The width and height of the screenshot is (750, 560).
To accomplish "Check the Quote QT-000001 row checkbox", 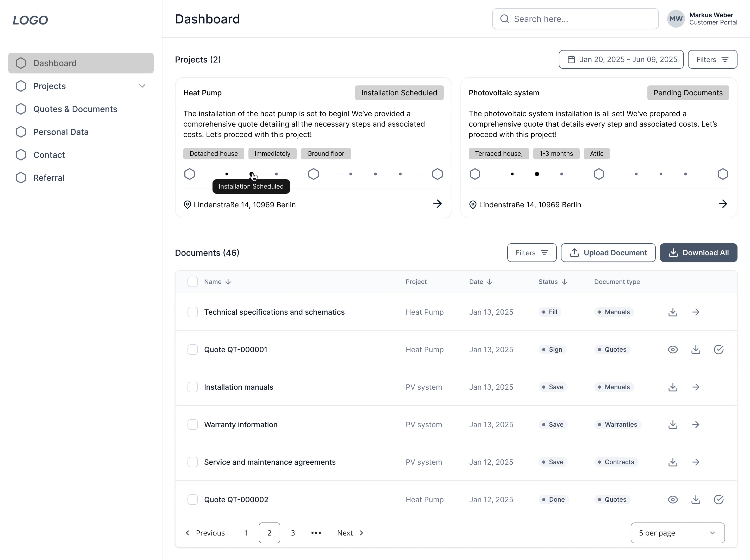I will pyautogui.click(x=192, y=350).
